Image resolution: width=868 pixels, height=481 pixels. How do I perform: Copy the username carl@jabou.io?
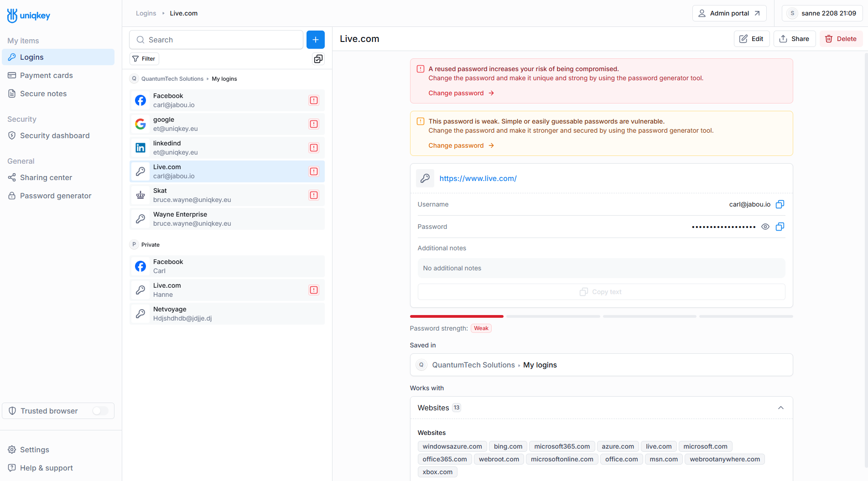point(780,204)
